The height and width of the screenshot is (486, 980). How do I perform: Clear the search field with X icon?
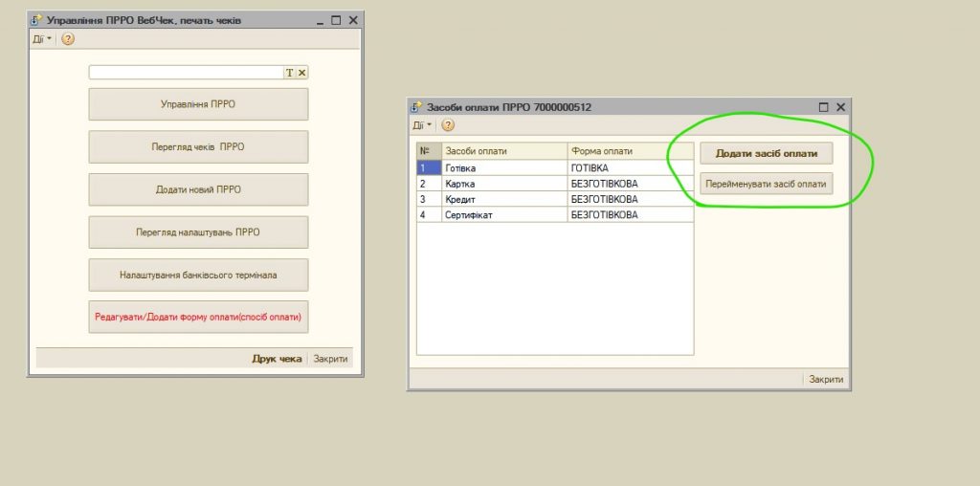pos(301,73)
